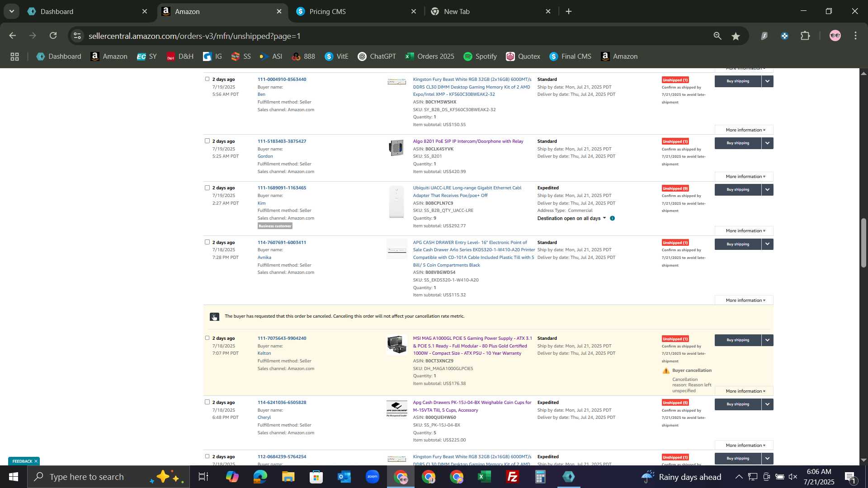Image resolution: width=868 pixels, height=488 pixels.
Task: Click Buy shipping for Gordon's order
Action: click(738, 143)
